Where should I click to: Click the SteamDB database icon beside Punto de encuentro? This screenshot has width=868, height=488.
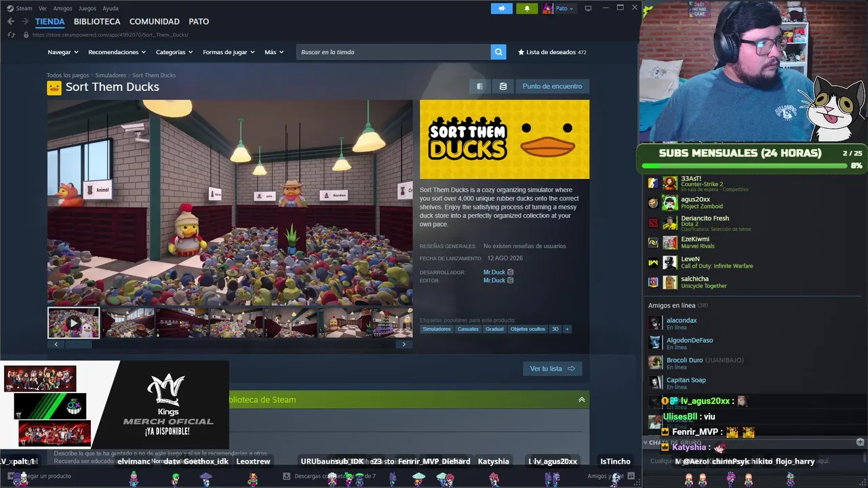(x=503, y=86)
